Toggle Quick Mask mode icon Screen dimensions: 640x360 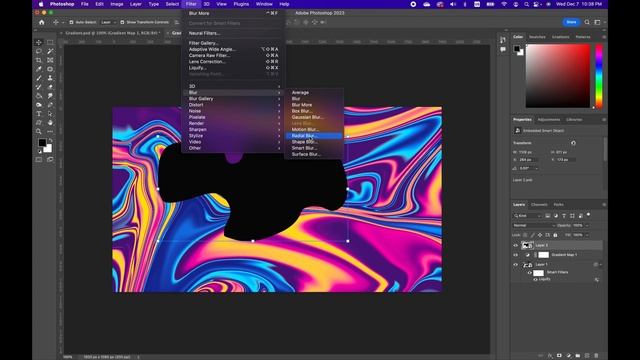[39, 160]
